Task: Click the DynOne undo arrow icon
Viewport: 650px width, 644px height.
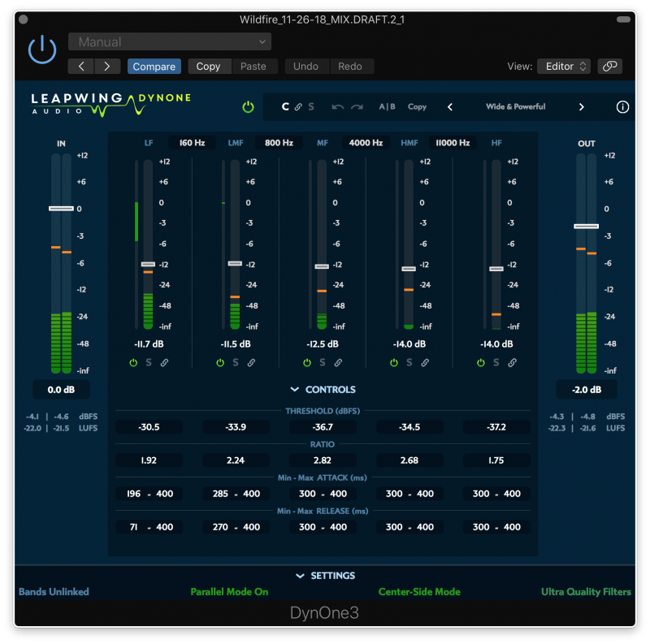Action: pos(338,107)
